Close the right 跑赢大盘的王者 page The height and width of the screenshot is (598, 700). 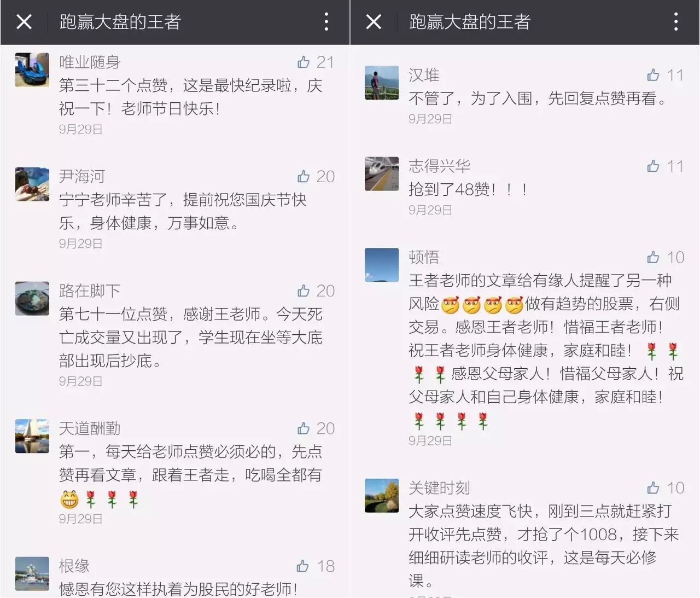click(374, 22)
